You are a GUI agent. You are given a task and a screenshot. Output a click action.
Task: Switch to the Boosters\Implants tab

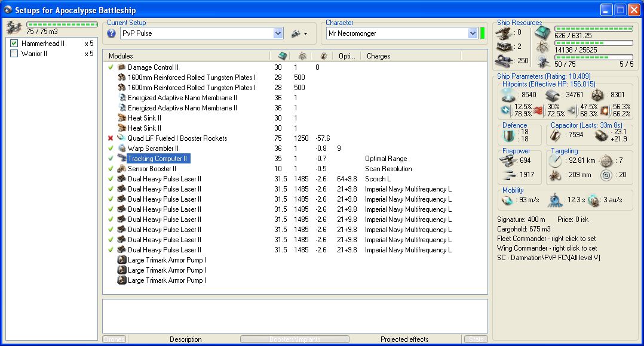(x=295, y=339)
